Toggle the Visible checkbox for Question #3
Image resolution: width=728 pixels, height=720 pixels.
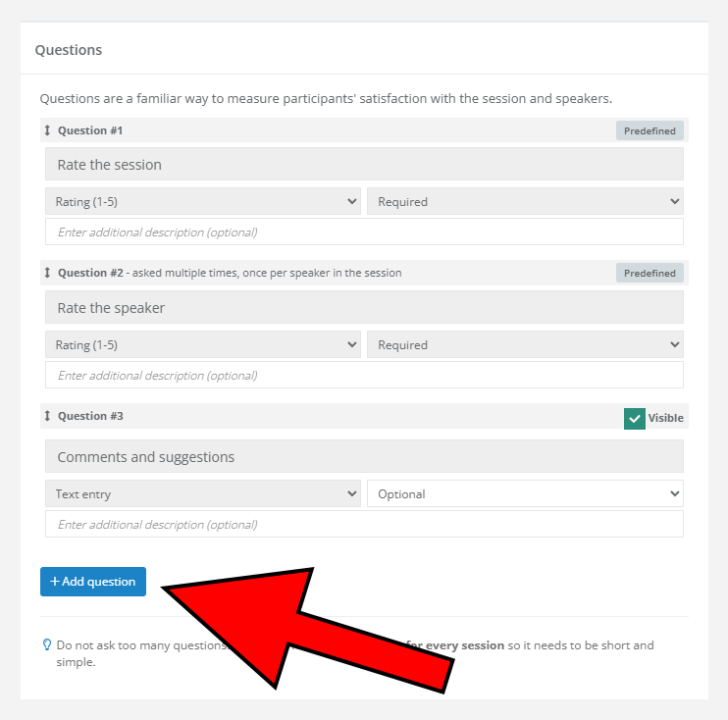click(635, 418)
